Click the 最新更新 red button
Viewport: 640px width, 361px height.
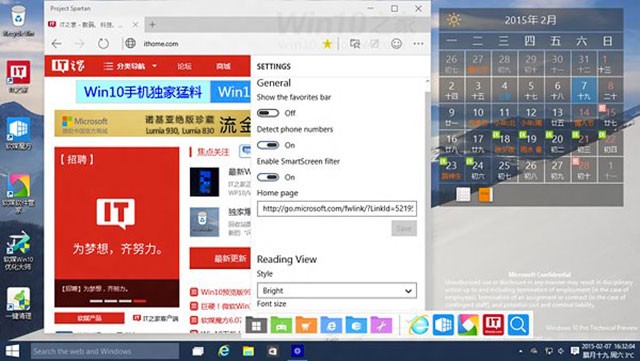[221, 258]
